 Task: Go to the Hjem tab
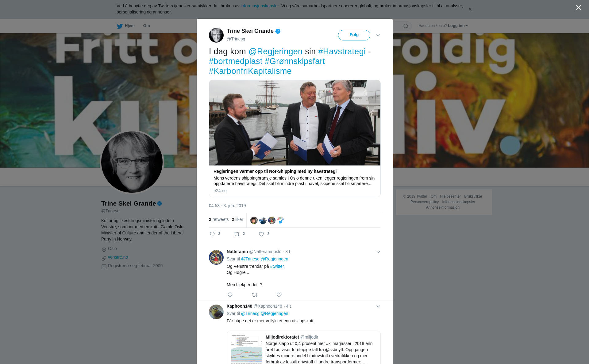click(x=126, y=26)
